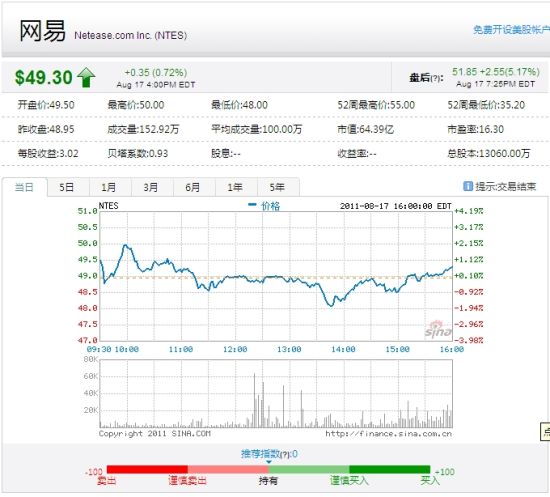
Task: Click the recommendation index pointer triangle
Action: pos(269,462)
